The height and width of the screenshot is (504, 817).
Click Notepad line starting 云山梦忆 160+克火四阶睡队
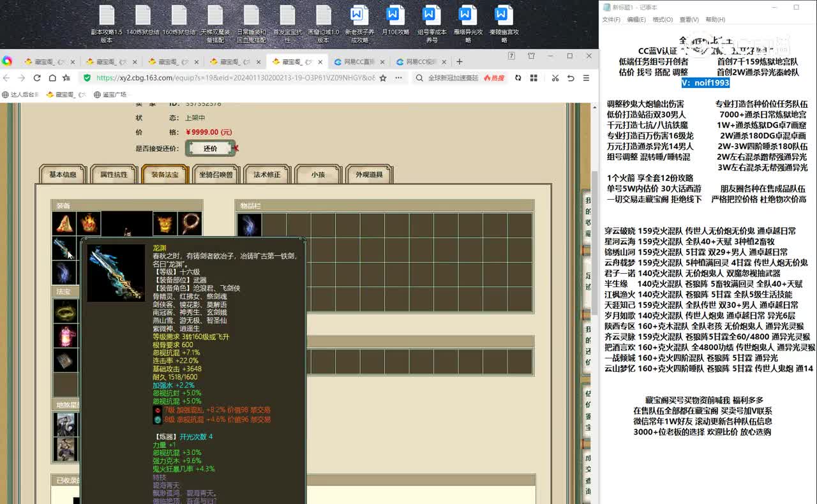[x=708, y=368]
